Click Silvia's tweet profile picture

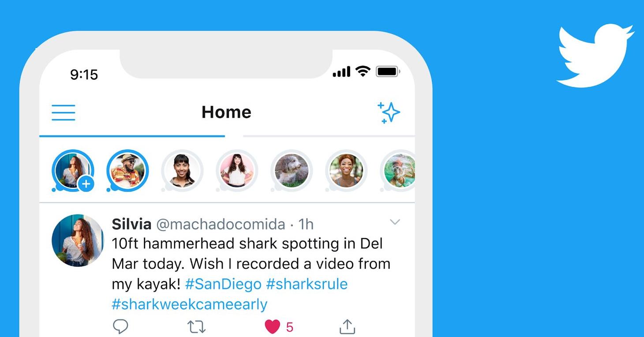[78, 240]
